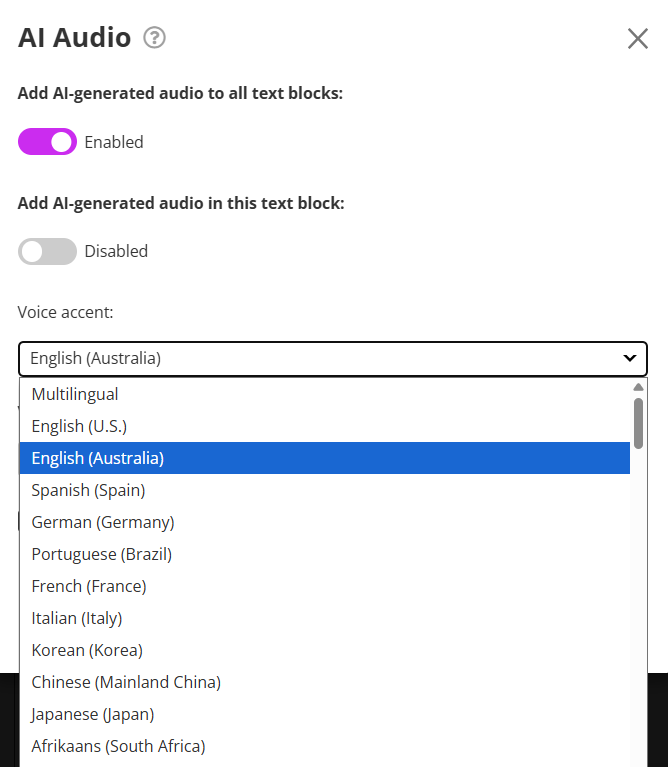Click the AI Audio help question-mark icon
Image resolution: width=668 pixels, height=767 pixels.
[x=154, y=38]
